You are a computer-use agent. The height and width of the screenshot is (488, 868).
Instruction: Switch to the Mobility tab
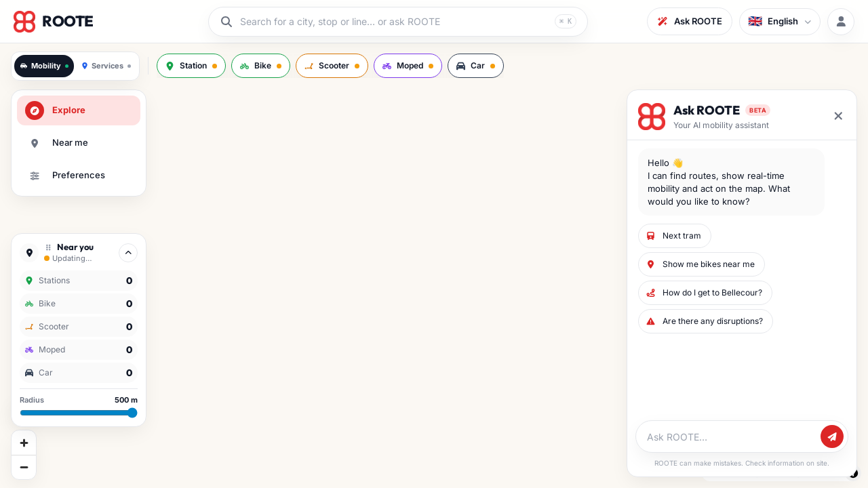(44, 66)
